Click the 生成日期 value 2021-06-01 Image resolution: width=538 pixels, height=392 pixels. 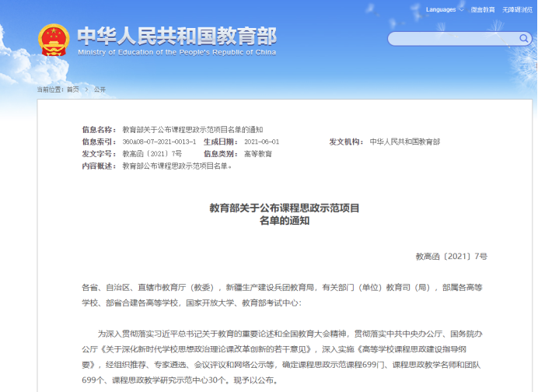tap(261, 142)
